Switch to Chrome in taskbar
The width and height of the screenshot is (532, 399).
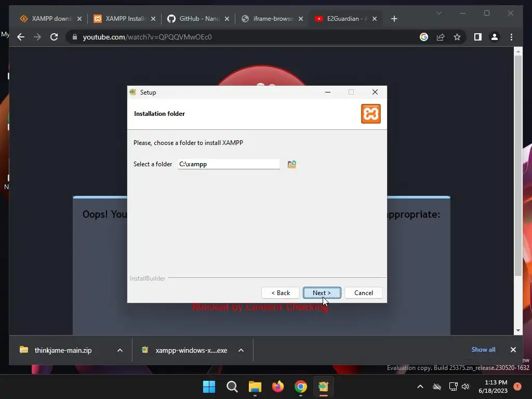(301, 387)
